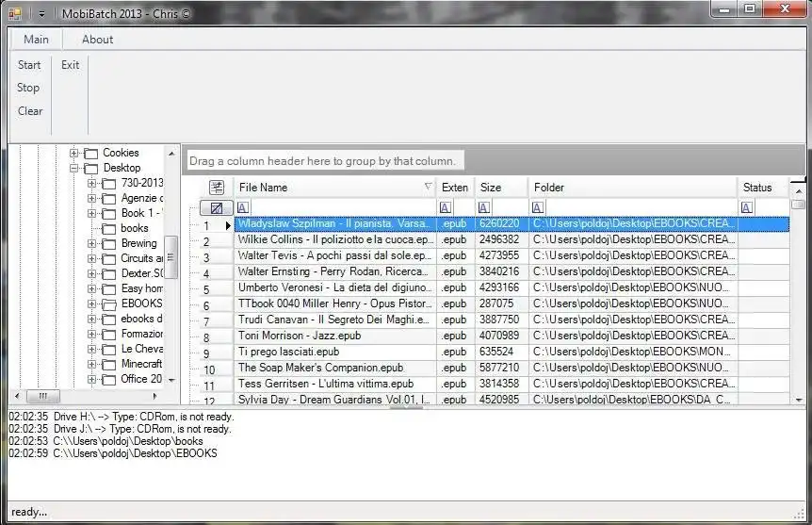Click tree scrollbar down arrow

click(171, 381)
